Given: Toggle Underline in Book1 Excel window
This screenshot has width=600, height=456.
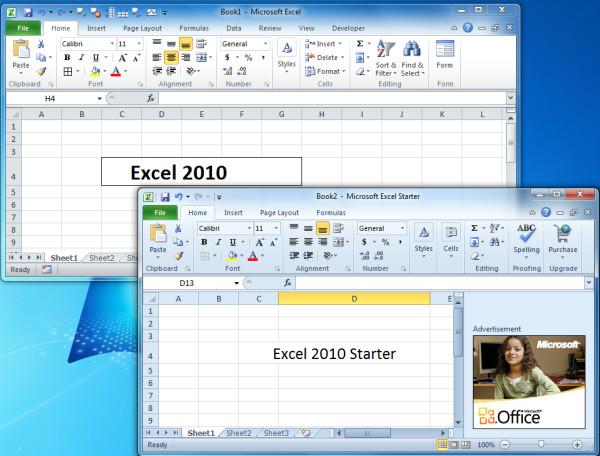Looking at the screenshot, I should pyautogui.click(x=96, y=57).
